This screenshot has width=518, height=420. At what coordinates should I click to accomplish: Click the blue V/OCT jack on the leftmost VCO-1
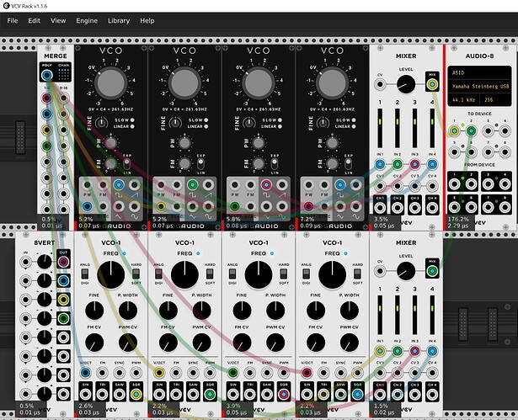(85, 373)
